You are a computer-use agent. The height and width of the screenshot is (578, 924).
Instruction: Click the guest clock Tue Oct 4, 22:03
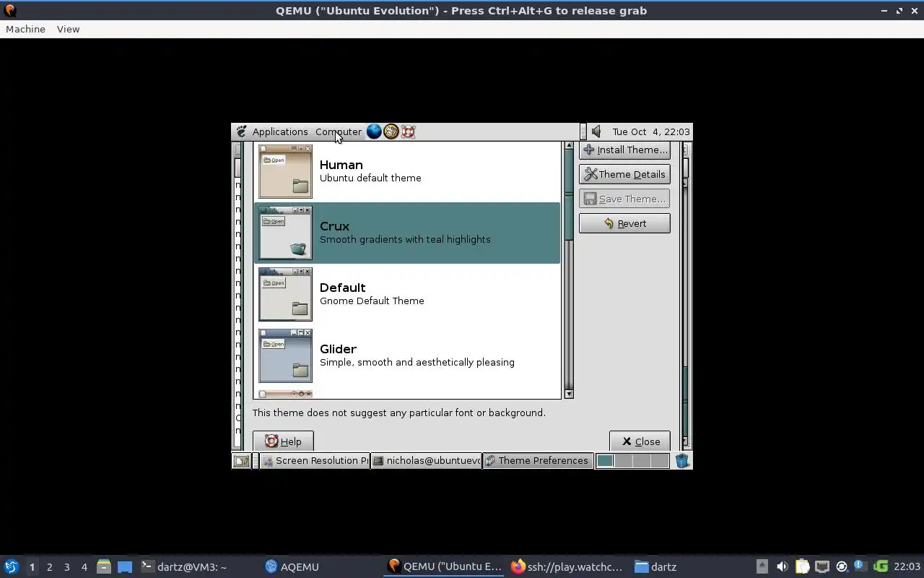click(x=650, y=131)
